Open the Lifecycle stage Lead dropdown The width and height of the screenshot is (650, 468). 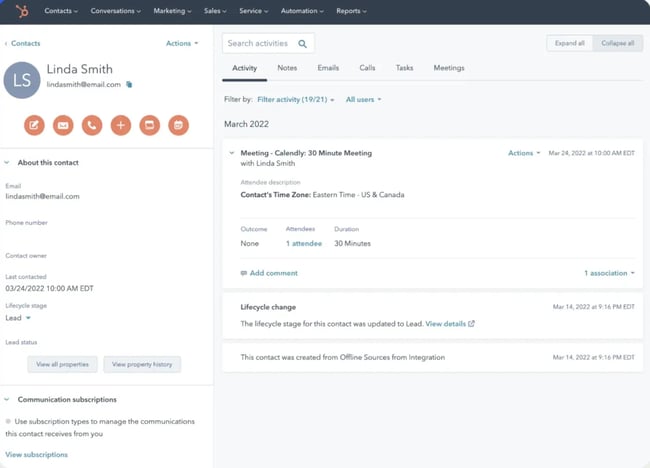pyautogui.click(x=18, y=318)
